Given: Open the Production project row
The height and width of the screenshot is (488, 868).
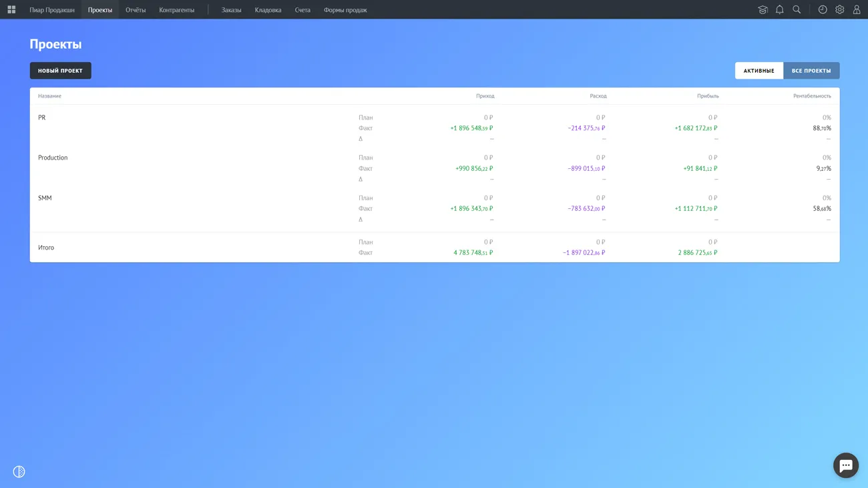Looking at the screenshot, I should coord(53,158).
